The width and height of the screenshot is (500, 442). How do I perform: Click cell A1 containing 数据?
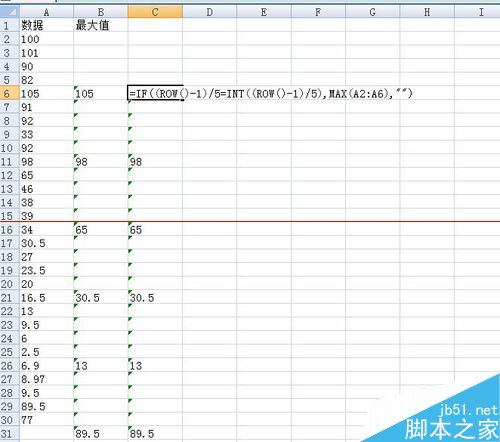[x=47, y=25]
